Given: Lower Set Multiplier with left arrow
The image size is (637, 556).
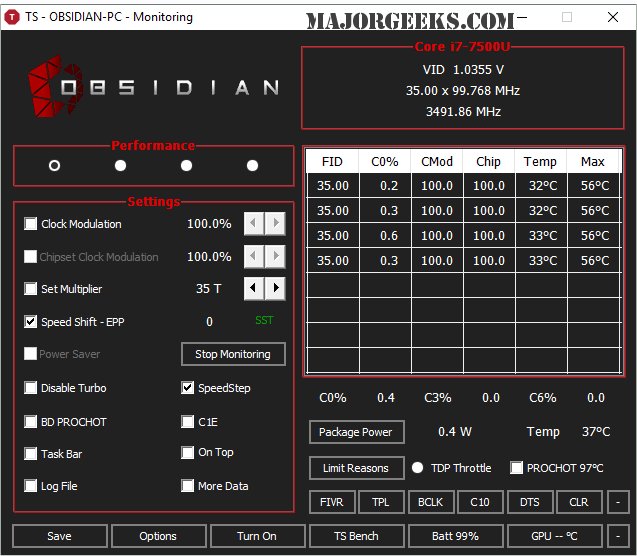Looking at the screenshot, I should click(254, 288).
